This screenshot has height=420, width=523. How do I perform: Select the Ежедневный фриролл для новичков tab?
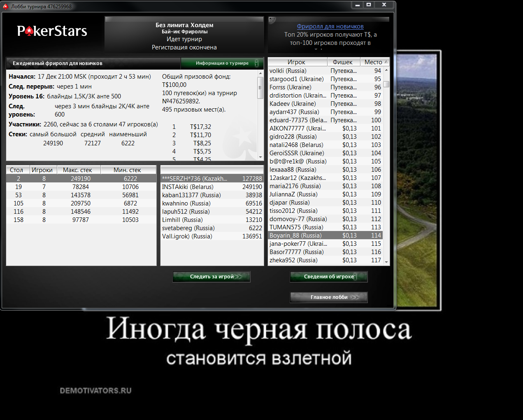(58, 63)
